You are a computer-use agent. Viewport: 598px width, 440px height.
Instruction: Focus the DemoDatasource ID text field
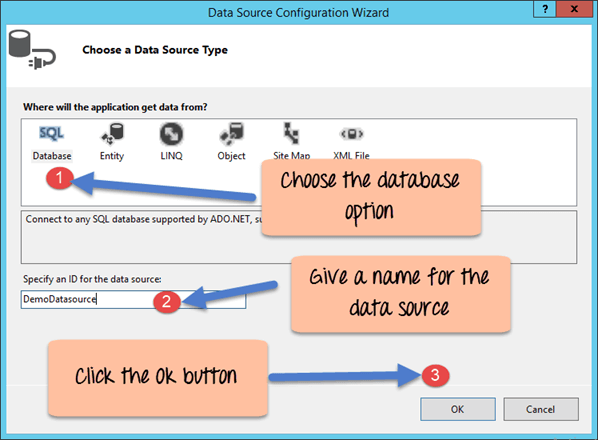coord(133,299)
